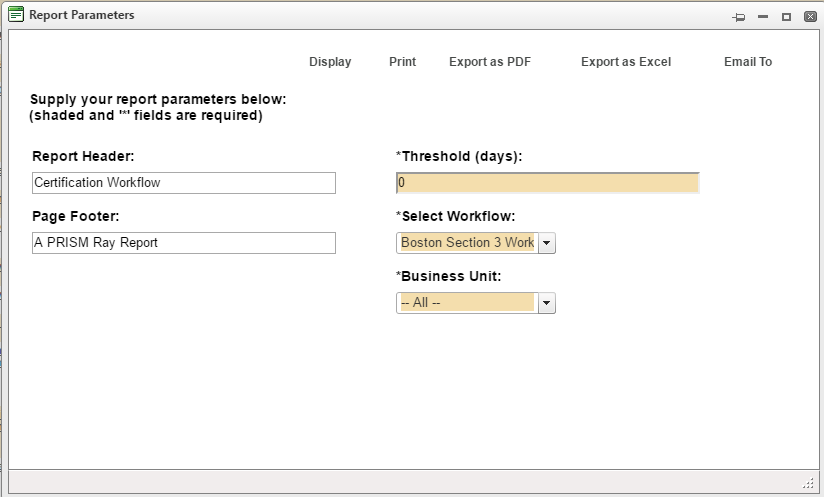Click into the Page Footer text field
Image resolution: width=824 pixels, height=497 pixels.
184,243
